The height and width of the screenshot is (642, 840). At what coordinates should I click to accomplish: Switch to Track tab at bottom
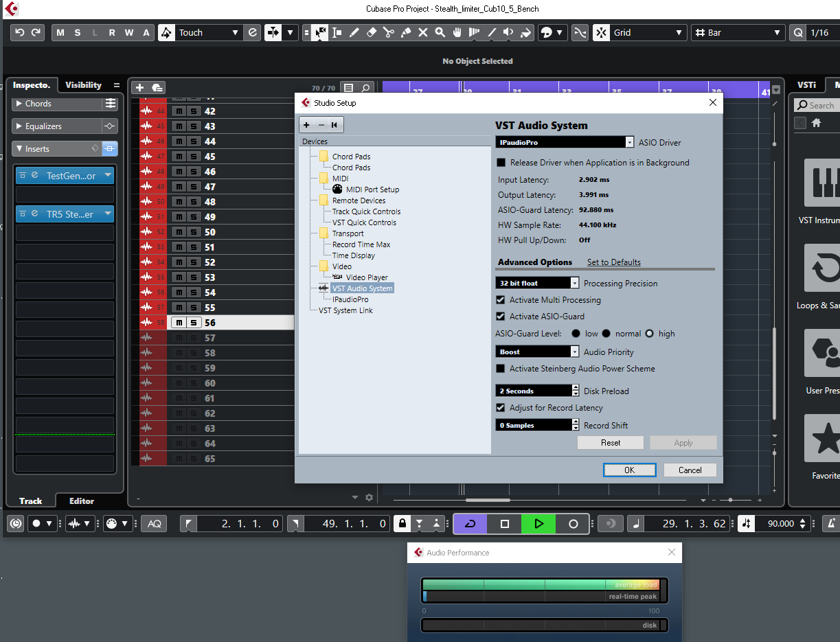(x=30, y=501)
